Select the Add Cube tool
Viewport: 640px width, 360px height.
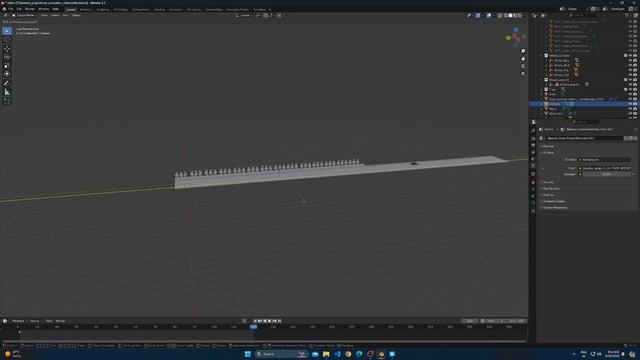(x=7, y=101)
